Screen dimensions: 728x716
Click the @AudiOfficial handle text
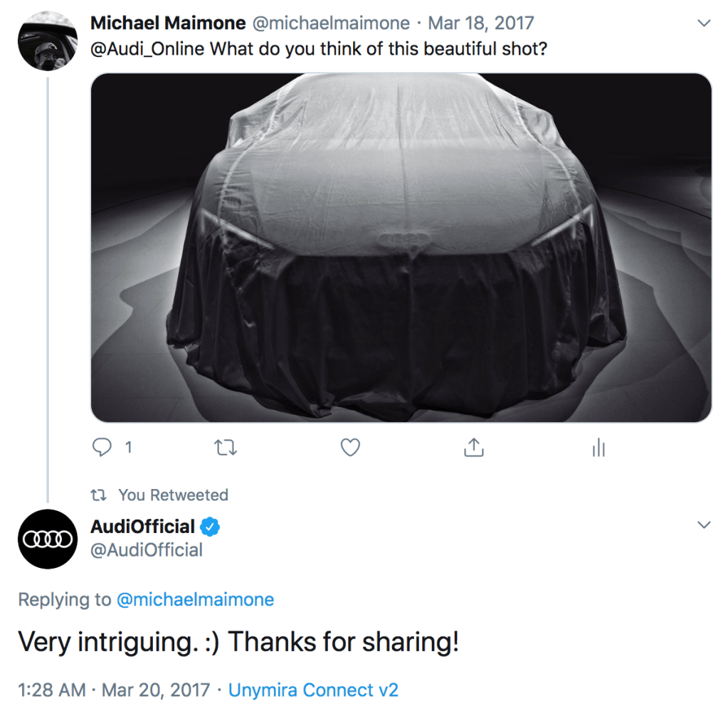pos(147,549)
